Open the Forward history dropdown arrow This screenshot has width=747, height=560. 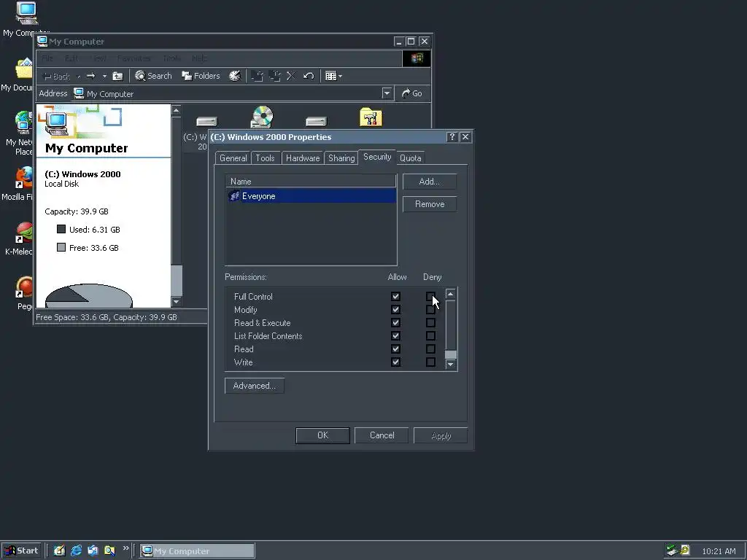104,76
